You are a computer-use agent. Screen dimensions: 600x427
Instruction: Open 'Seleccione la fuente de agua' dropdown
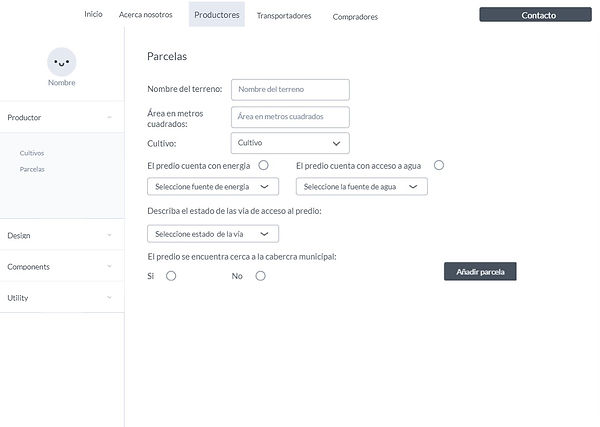pos(362,186)
